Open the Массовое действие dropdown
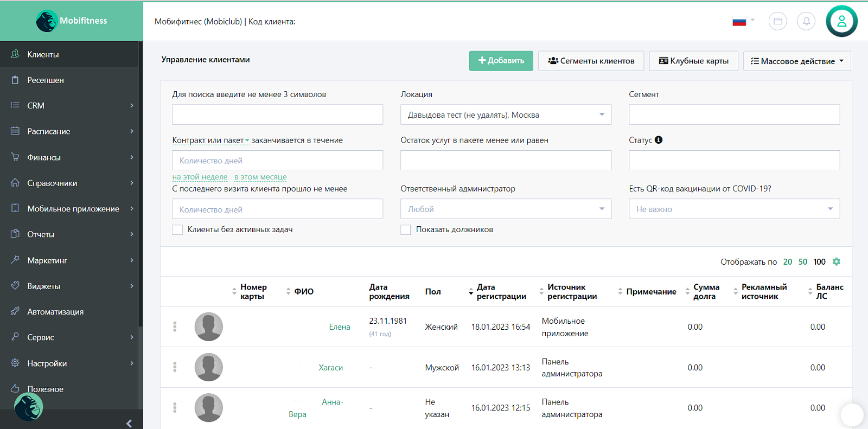This screenshot has width=868, height=429. (797, 61)
